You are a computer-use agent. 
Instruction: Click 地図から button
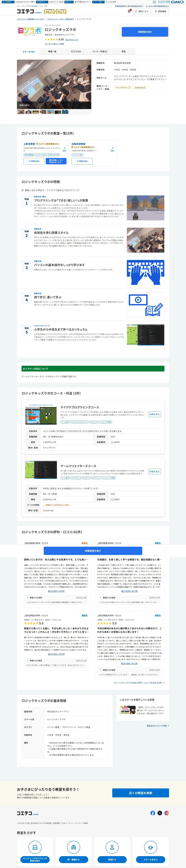pos(112,860)
